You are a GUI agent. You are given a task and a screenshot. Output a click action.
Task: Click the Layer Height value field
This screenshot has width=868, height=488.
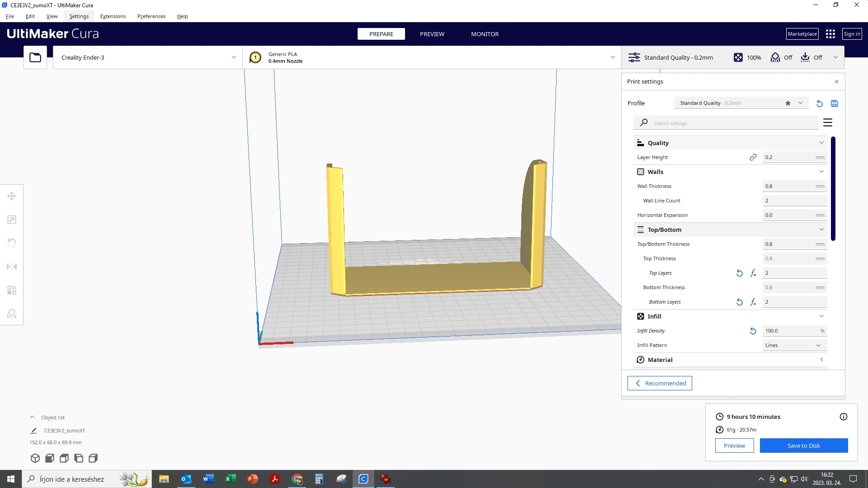coord(795,157)
